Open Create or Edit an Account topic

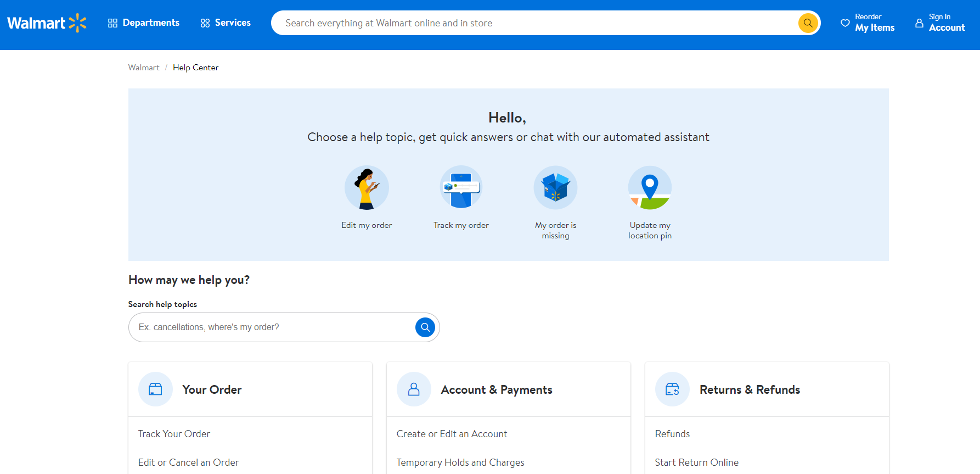click(452, 434)
